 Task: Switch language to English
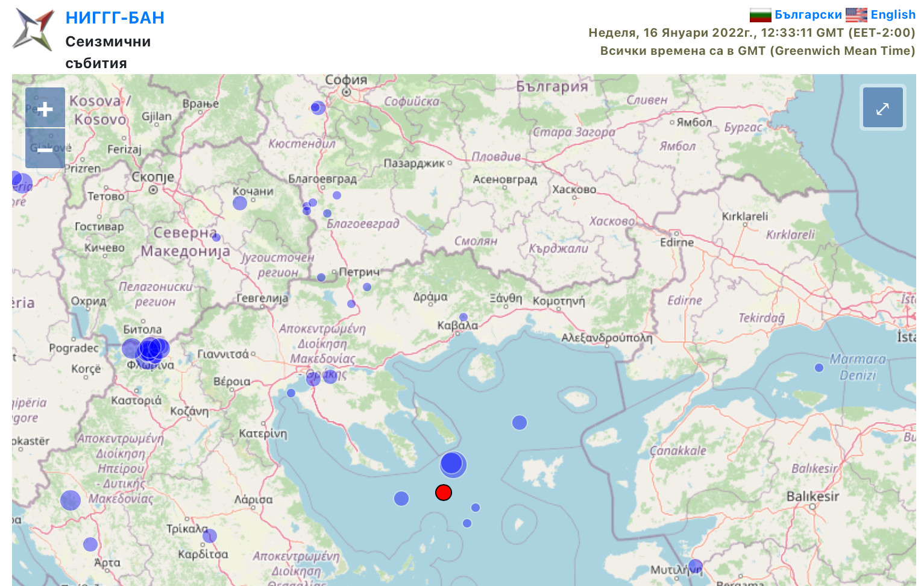[893, 15]
